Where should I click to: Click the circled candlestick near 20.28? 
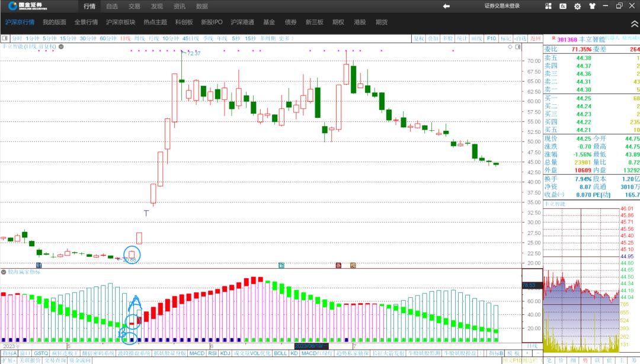[x=132, y=254]
